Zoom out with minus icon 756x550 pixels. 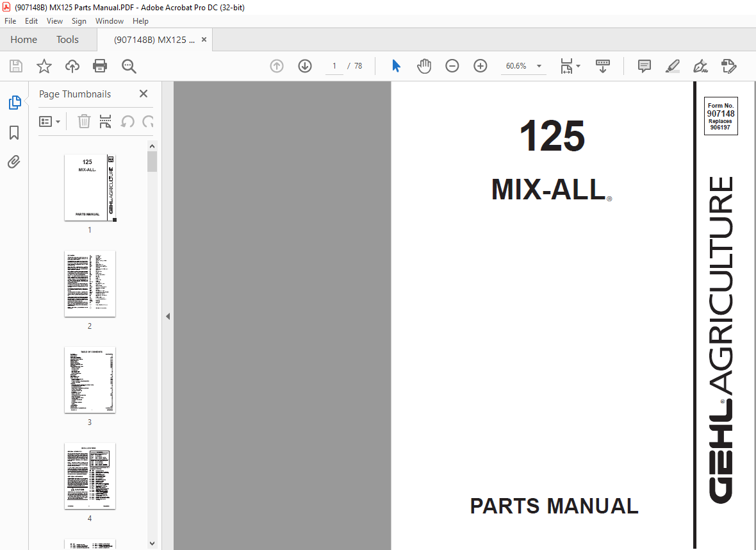452,66
